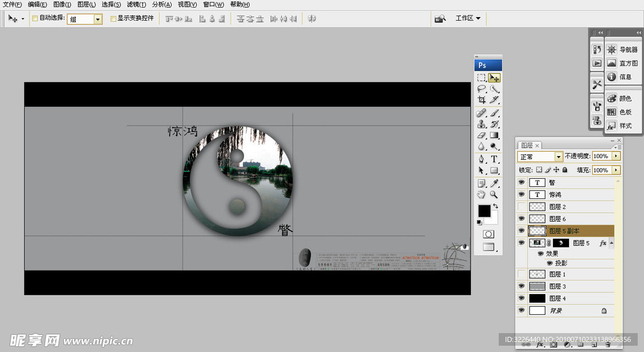644x352 pixels.
Task: Enable the 自动选择 checkbox
Action: tap(35, 19)
